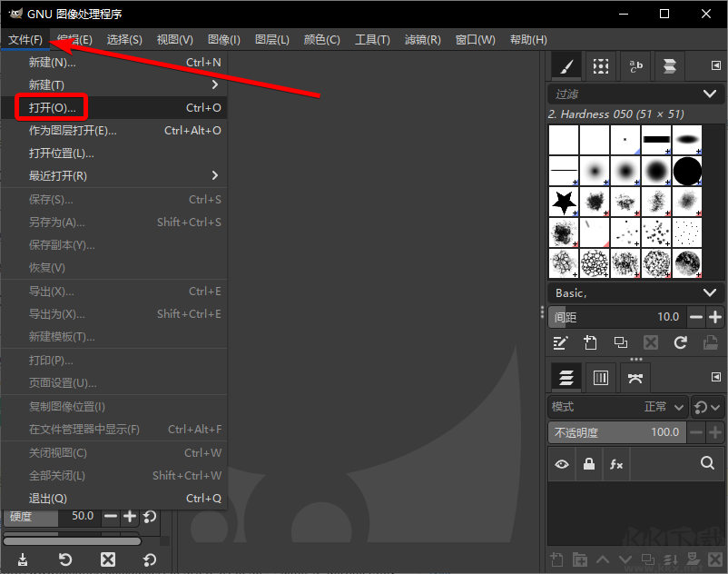Switch to the Fonts tab
The image size is (728, 574).
[x=635, y=66]
